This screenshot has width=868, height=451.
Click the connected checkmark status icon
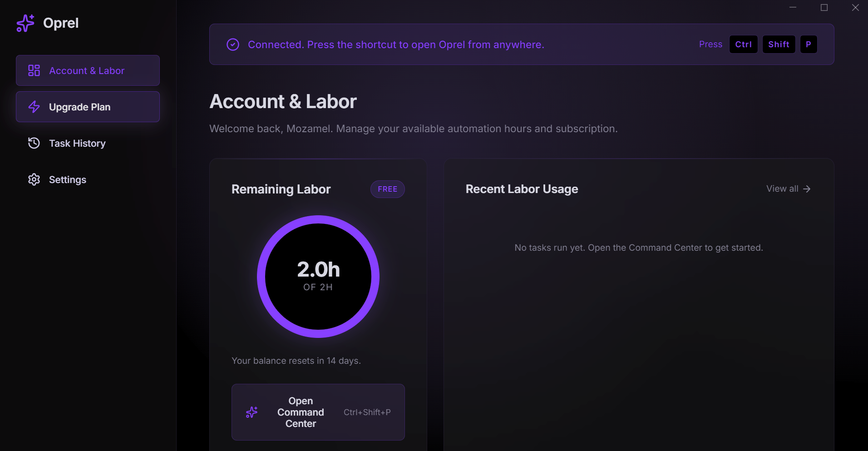click(232, 44)
